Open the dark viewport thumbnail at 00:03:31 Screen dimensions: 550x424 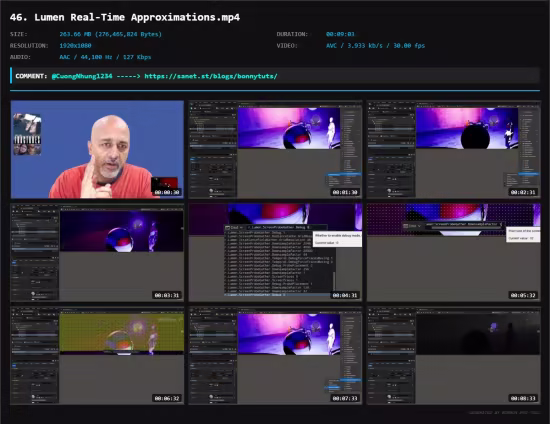(97, 252)
